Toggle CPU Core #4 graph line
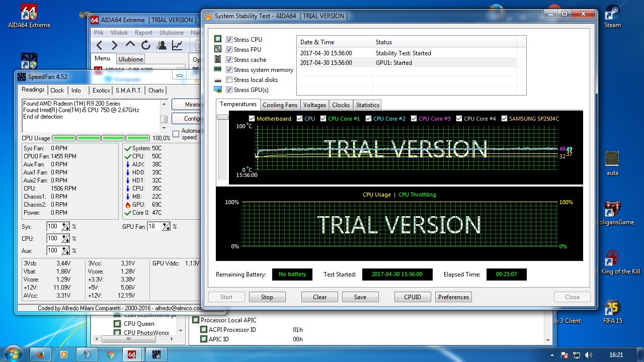Image resolution: width=644 pixels, height=362 pixels. pyautogui.click(x=459, y=119)
